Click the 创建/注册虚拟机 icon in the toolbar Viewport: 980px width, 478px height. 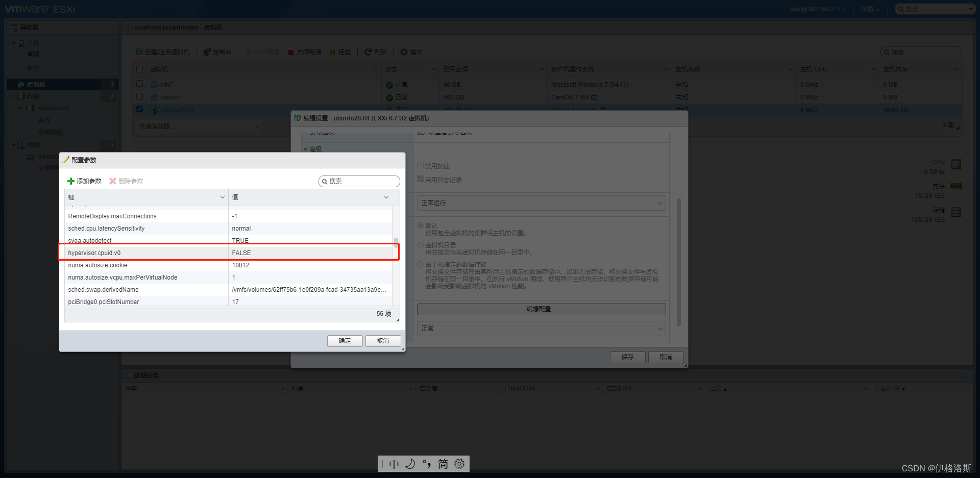tap(139, 52)
